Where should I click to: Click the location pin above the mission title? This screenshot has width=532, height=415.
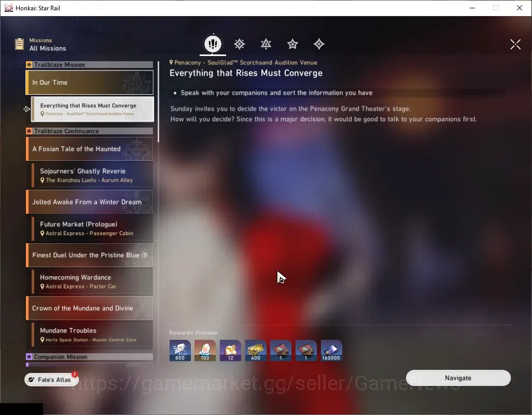point(171,62)
